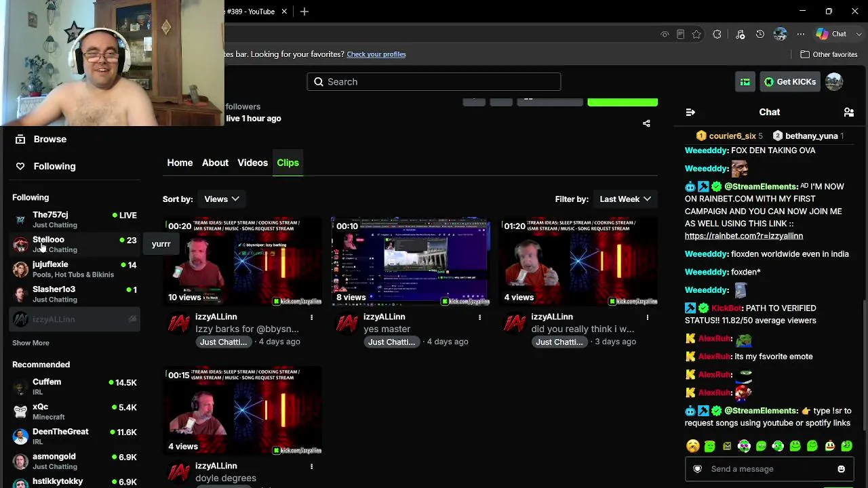Open the reader view icon in the address bar

pos(680,35)
